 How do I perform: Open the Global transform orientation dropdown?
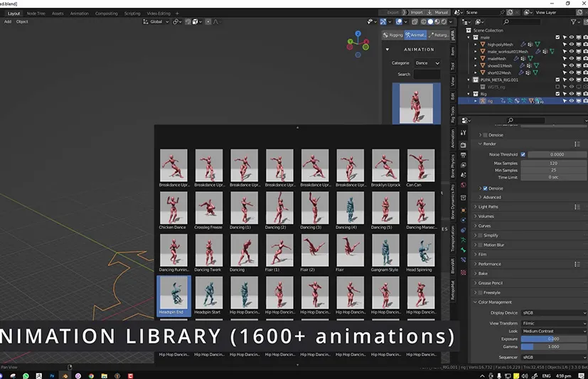(x=156, y=22)
